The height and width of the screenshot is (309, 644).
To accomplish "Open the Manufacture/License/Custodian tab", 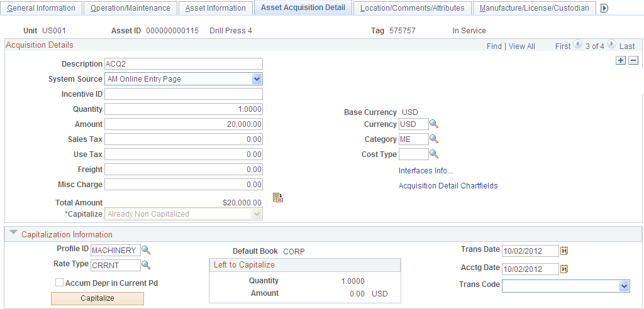I will tap(535, 8).
